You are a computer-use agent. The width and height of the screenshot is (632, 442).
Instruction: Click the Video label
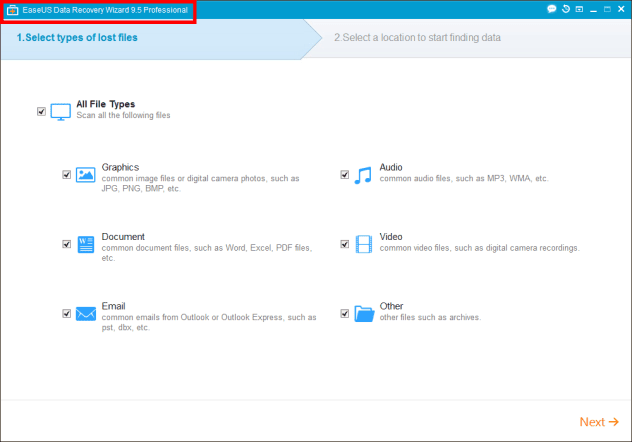391,237
